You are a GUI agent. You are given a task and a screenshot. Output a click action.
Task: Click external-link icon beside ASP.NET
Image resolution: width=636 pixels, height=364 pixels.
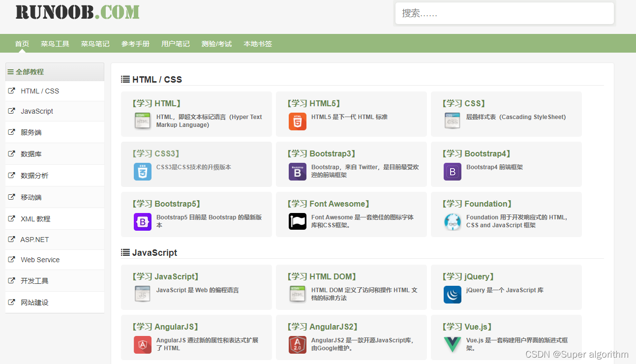pyautogui.click(x=11, y=239)
